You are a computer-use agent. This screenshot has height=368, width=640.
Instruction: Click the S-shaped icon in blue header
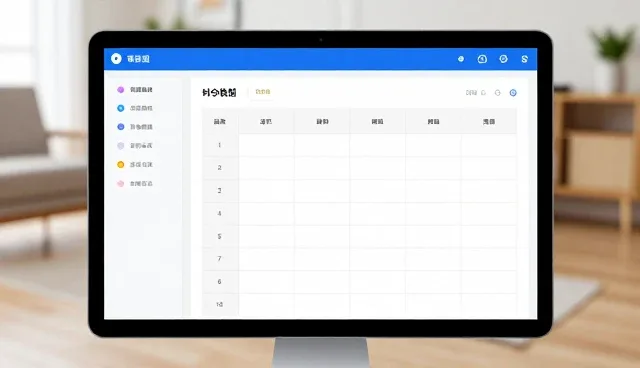coord(524,59)
